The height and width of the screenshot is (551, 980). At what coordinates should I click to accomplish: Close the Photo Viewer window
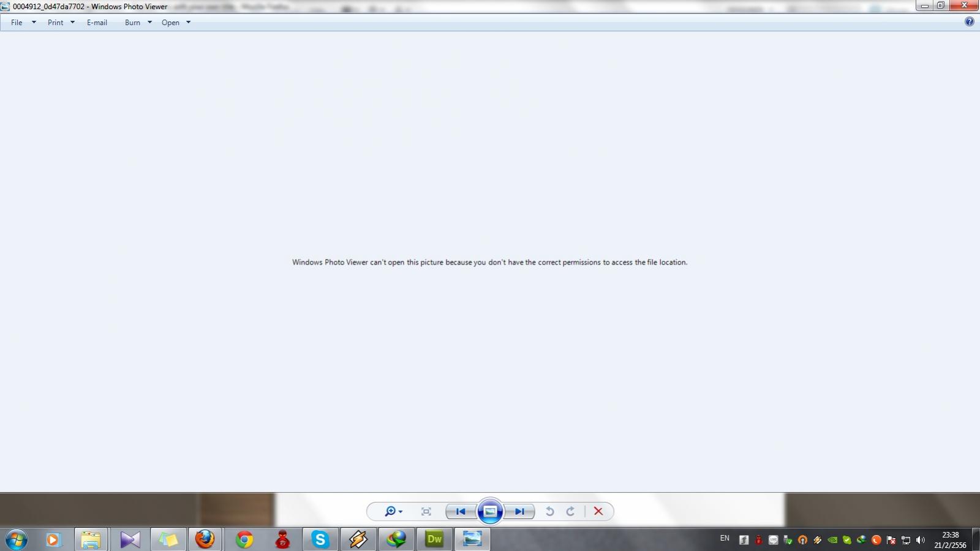964,6
